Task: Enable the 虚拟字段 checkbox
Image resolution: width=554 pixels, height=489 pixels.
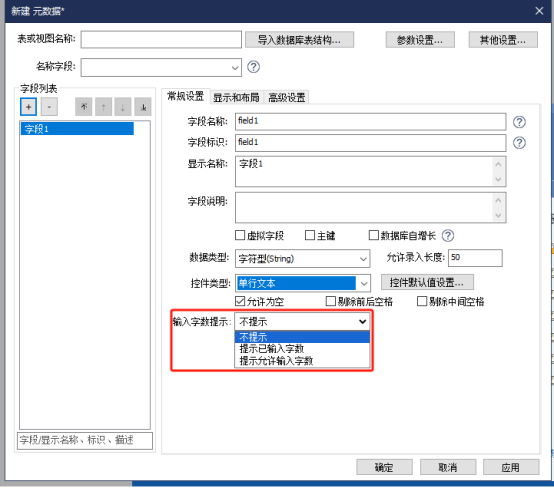Action: coord(240,235)
